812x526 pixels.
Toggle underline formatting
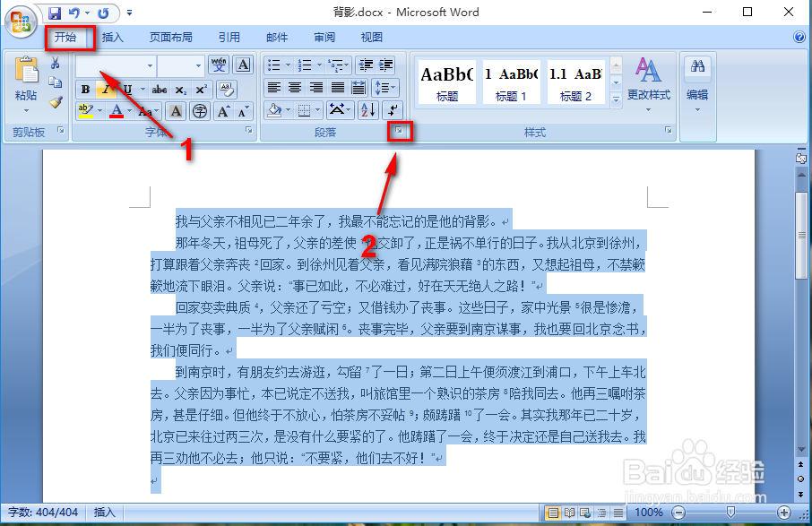click(x=127, y=90)
